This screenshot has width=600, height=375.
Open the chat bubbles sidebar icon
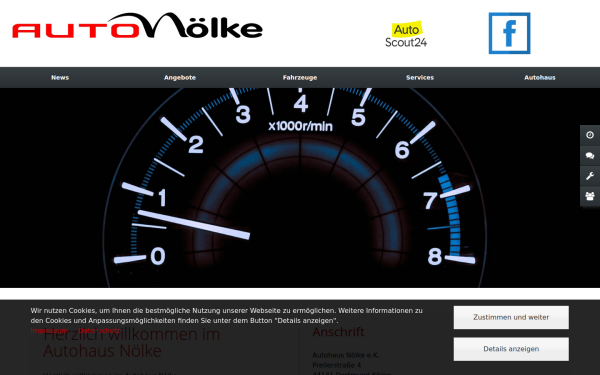(x=590, y=156)
